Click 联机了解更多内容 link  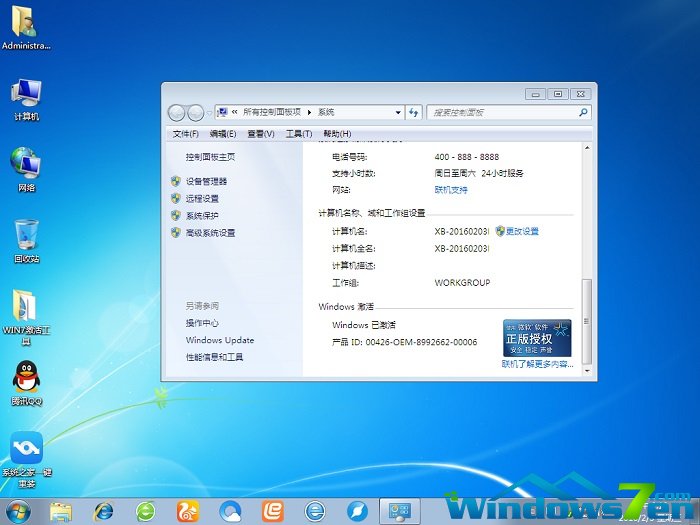click(x=538, y=364)
